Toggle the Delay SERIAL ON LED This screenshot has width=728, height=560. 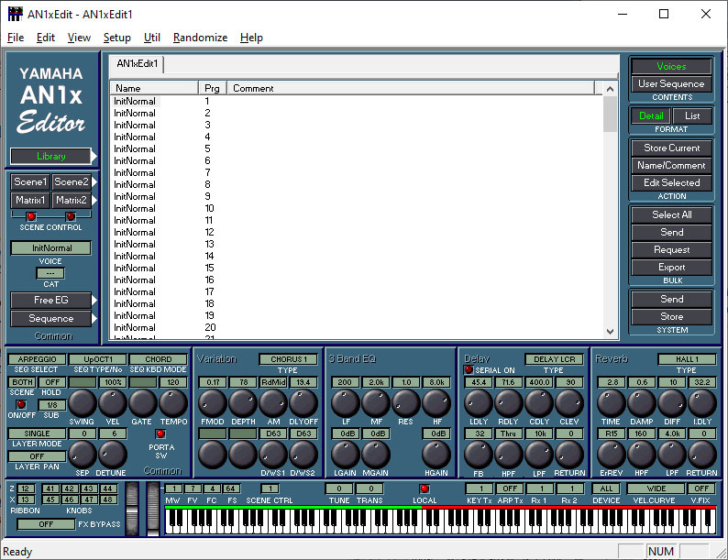coord(469,369)
